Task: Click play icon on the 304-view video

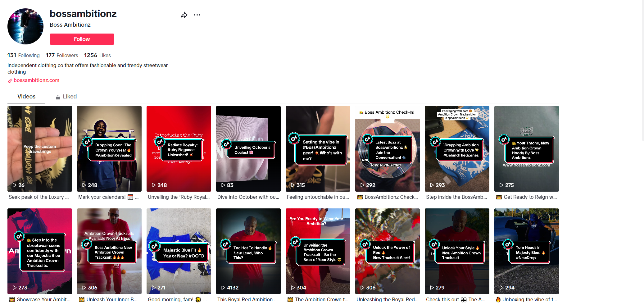Action: coord(293,288)
